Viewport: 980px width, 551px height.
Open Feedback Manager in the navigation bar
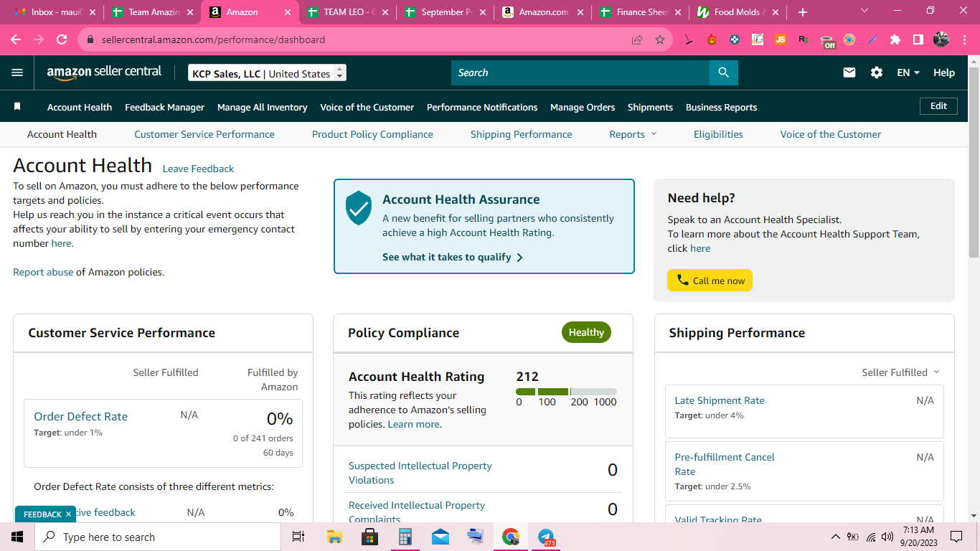[164, 107]
